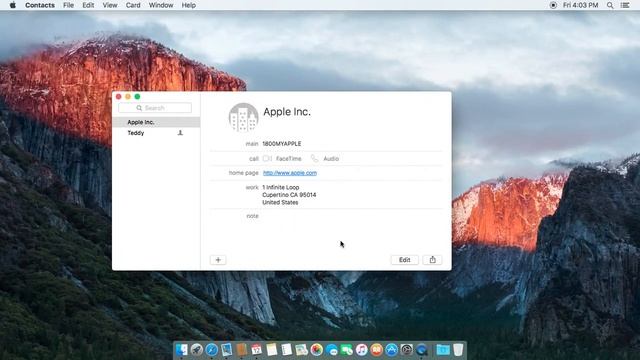Close the Contacts window with the red button

point(119,97)
